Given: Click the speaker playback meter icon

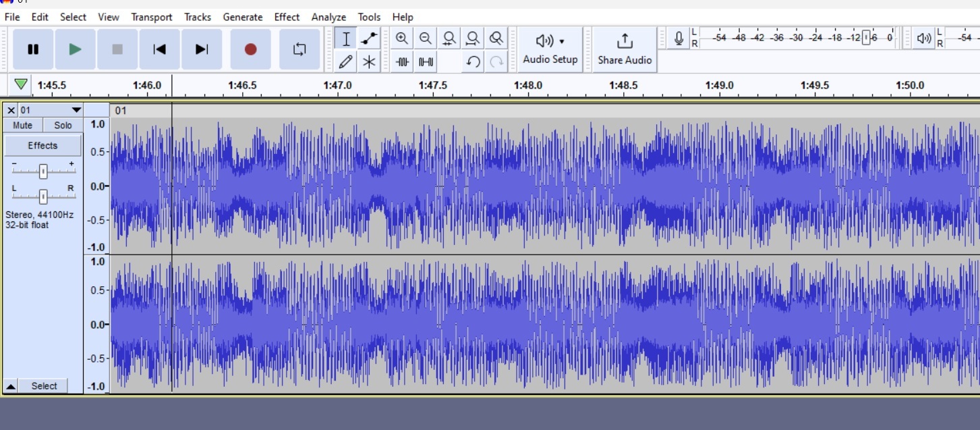Looking at the screenshot, I should (924, 39).
